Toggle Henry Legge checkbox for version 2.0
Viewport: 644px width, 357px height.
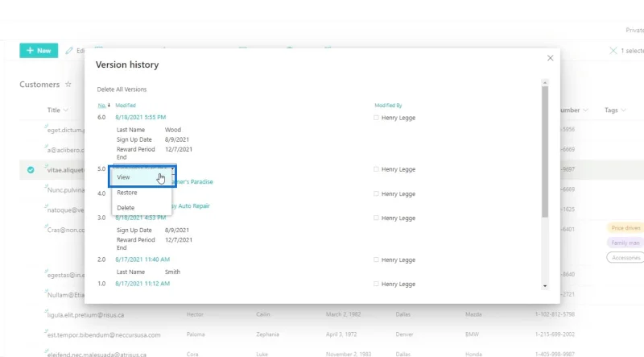(376, 260)
